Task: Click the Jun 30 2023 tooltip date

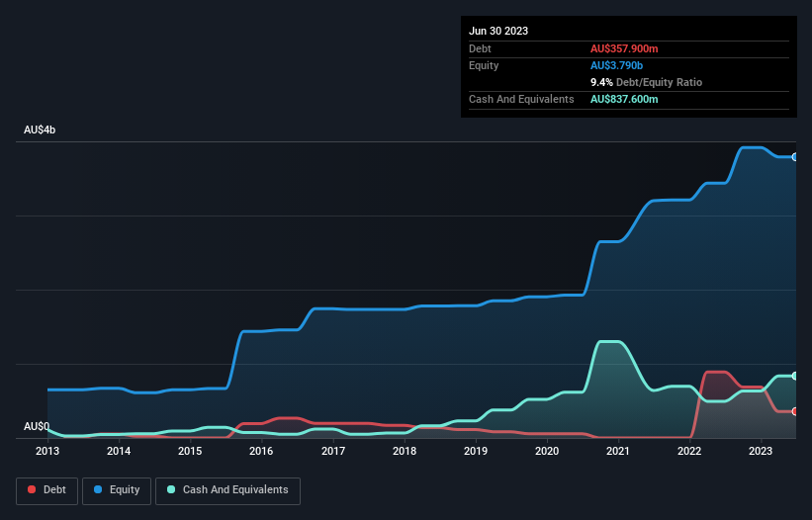Action: click(x=498, y=31)
